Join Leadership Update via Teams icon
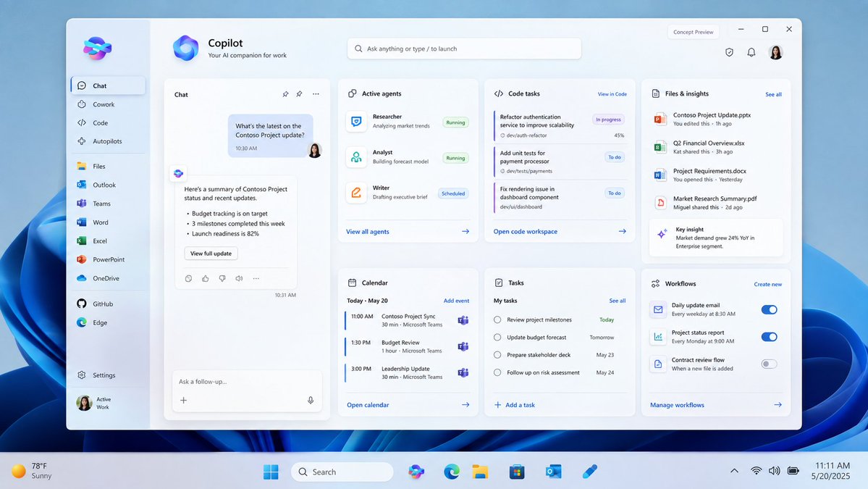Viewport: 868px width, 489px height. click(463, 372)
